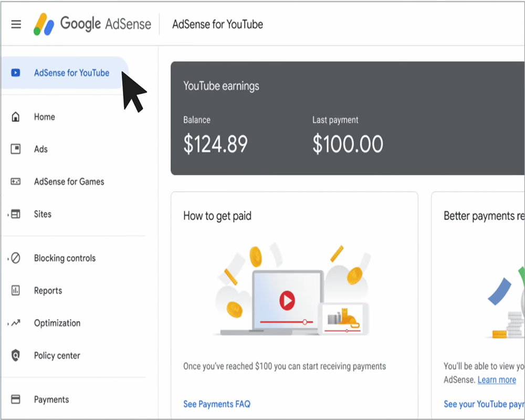Open the hamburger navigation menu
This screenshot has width=525, height=420.
pos(16,24)
